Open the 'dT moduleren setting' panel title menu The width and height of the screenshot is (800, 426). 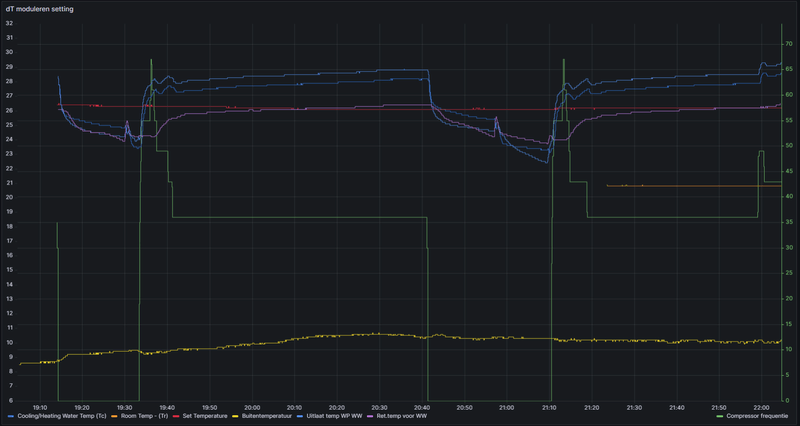[x=39, y=9]
